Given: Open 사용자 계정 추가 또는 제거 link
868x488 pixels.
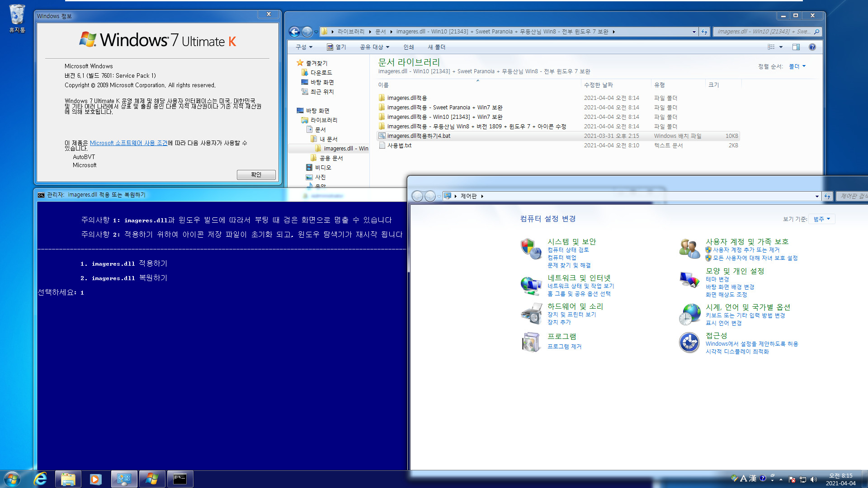Looking at the screenshot, I should tap(746, 250).
